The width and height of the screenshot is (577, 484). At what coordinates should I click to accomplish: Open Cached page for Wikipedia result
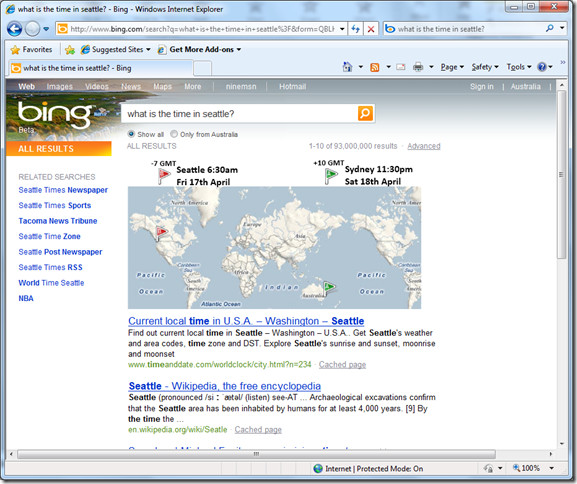258,430
